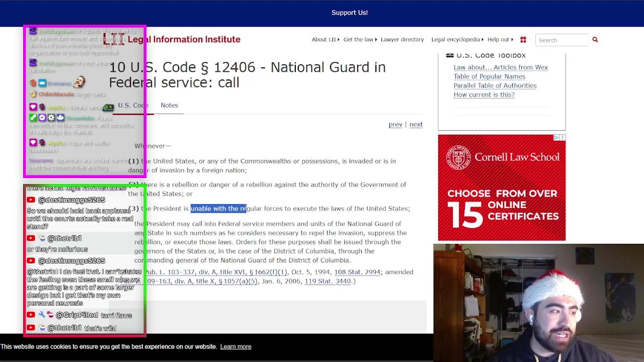
Task: Open the AdChoices icon on Cornell ad
Action: (x=556, y=138)
